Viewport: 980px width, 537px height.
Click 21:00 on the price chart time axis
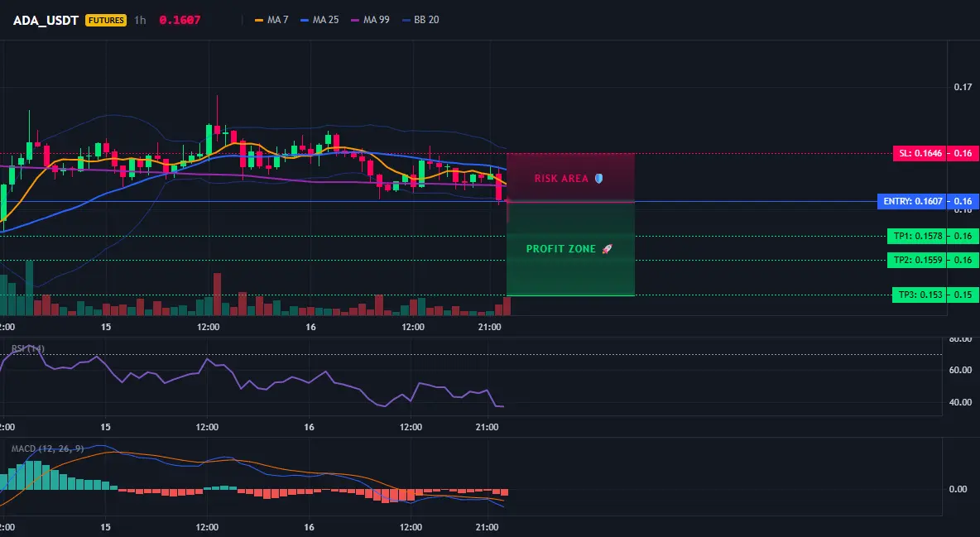pyautogui.click(x=489, y=327)
